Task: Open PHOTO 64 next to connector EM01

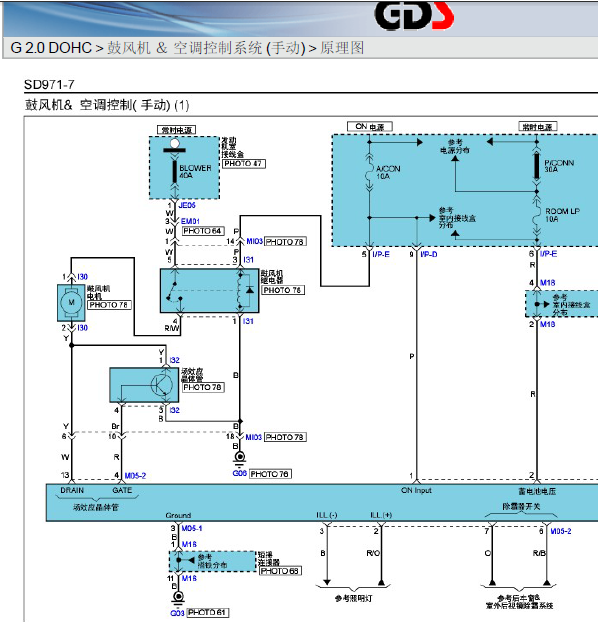Action: pos(203,231)
